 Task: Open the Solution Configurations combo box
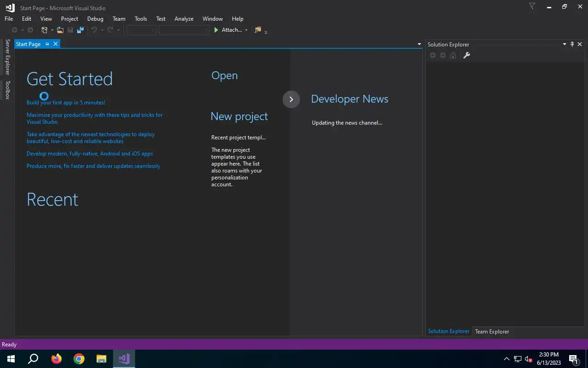[x=141, y=30]
